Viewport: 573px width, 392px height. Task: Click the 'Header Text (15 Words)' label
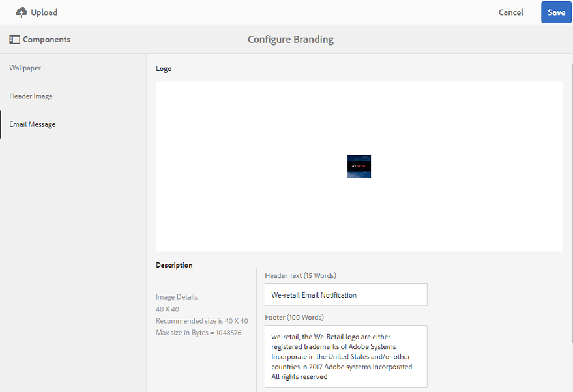click(x=301, y=275)
